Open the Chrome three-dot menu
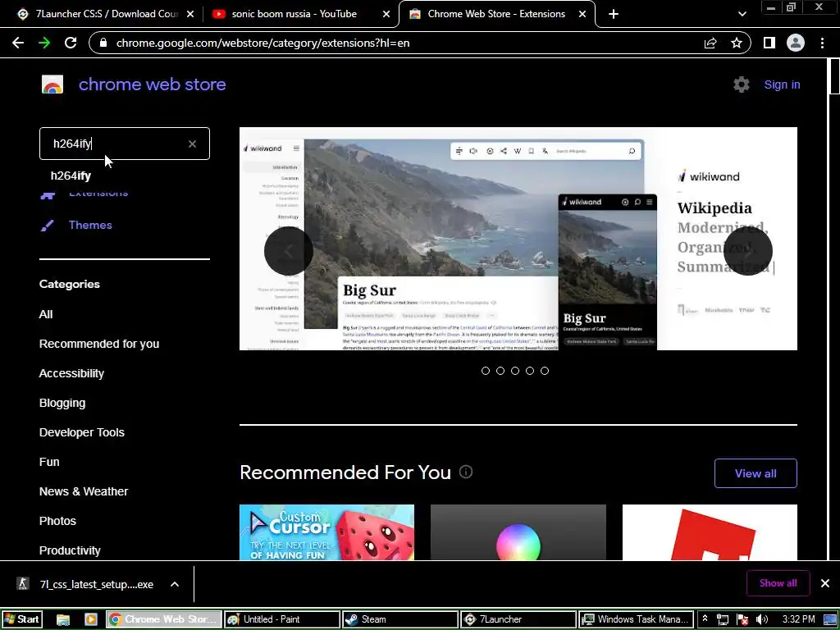The image size is (840, 630). (822, 43)
